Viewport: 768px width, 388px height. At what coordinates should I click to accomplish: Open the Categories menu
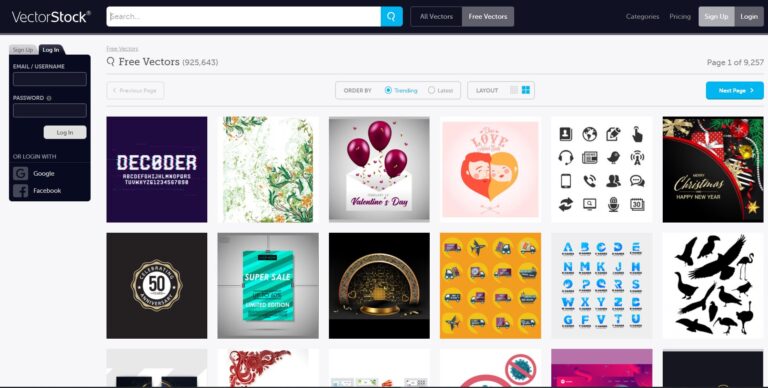642,17
